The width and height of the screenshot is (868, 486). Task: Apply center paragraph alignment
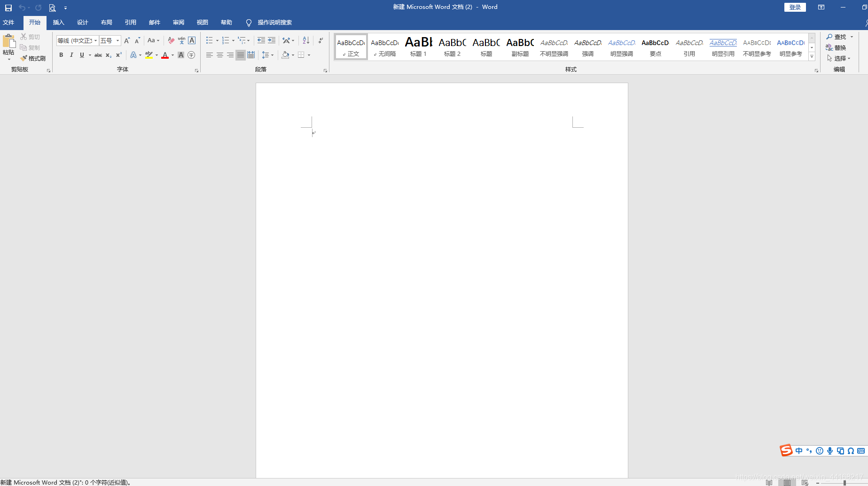(x=219, y=55)
